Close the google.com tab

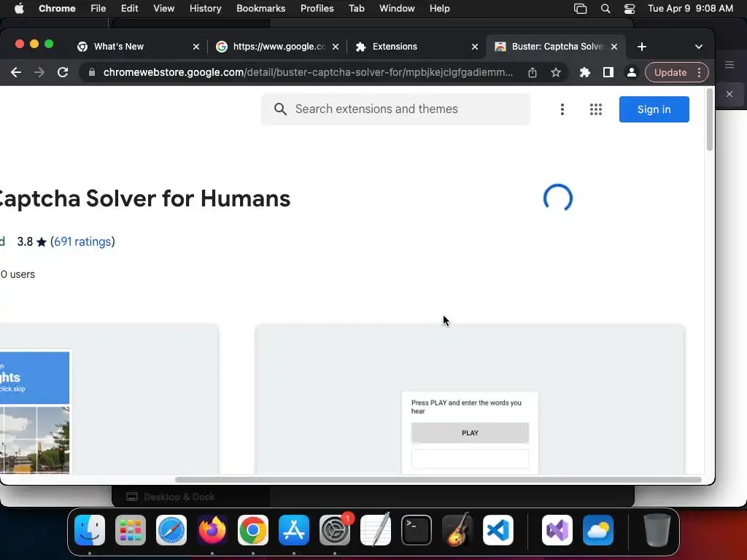pyautogui.click(x=336, y=47)
